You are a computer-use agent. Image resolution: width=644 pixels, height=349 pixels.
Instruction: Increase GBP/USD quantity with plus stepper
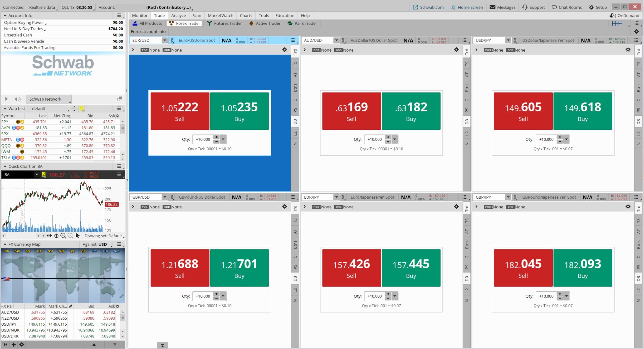tap(216, 294)
